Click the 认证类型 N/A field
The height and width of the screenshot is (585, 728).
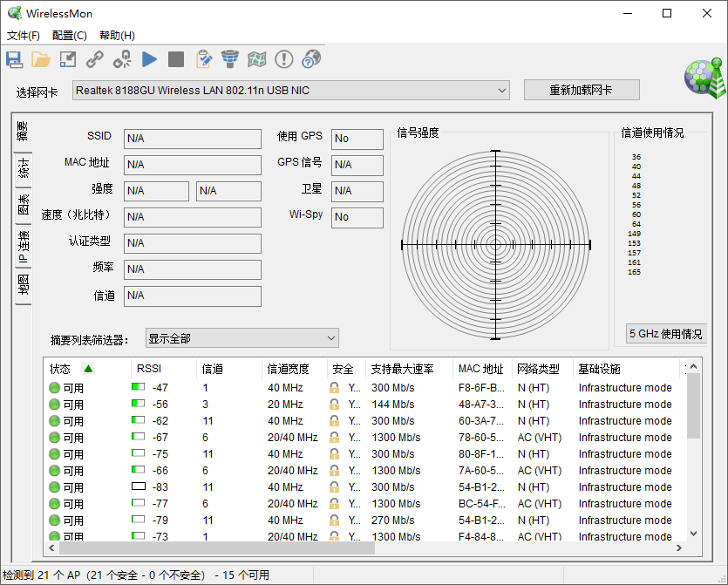click(192, 243)
